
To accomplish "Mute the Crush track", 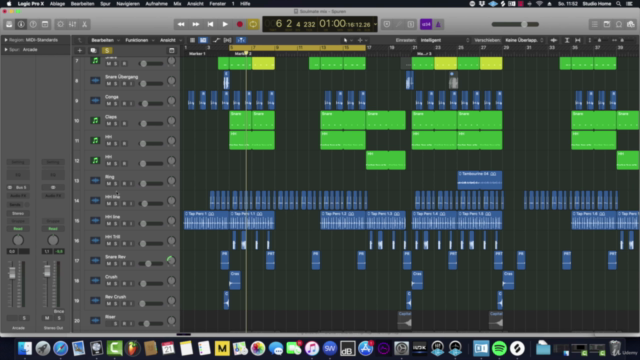I will tap(109, 284).
